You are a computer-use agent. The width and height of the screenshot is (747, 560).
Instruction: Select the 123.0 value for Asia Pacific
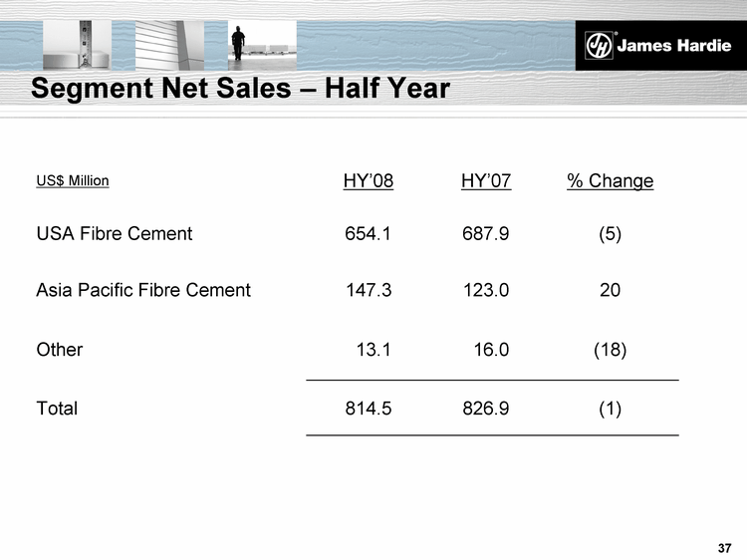486,291
